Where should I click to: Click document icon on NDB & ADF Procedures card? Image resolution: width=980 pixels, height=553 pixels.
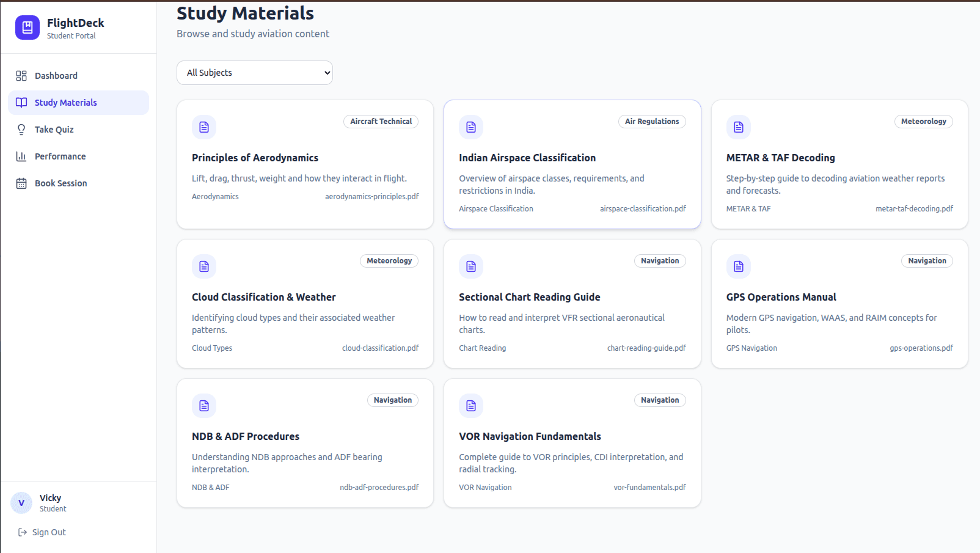204,406
